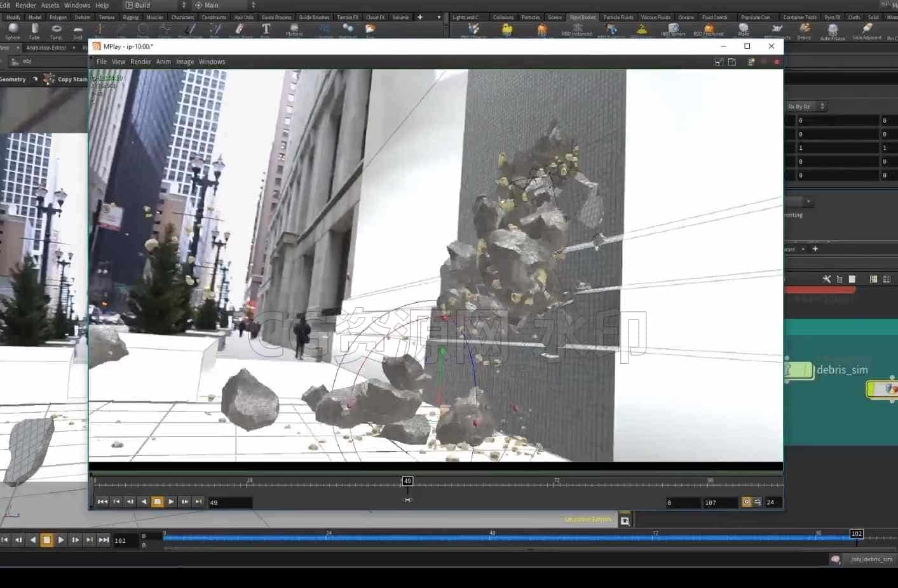Open the Anim menu in MPlay
The image size is (898, 588).
click(163, 62)
